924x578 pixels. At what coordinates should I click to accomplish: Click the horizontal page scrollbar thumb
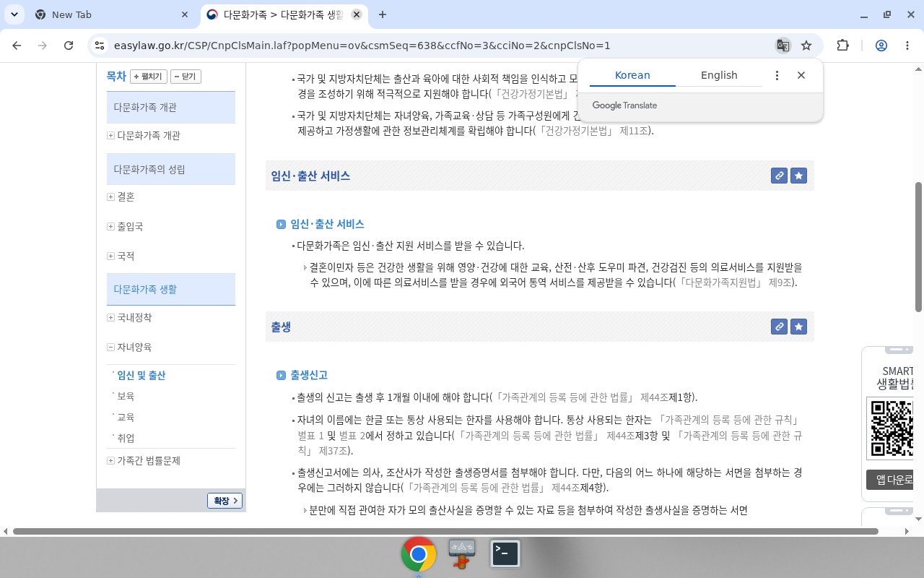coord(445,531)
